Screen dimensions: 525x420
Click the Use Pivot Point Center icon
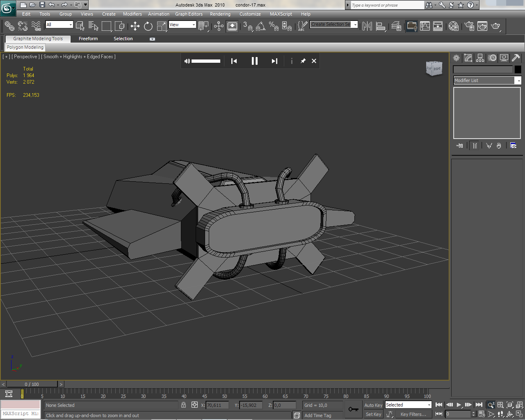tap(203, 26)
